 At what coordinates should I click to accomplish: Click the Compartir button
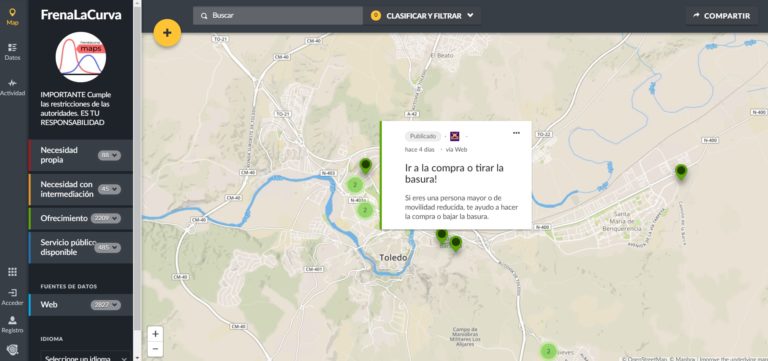click(721, 16)
